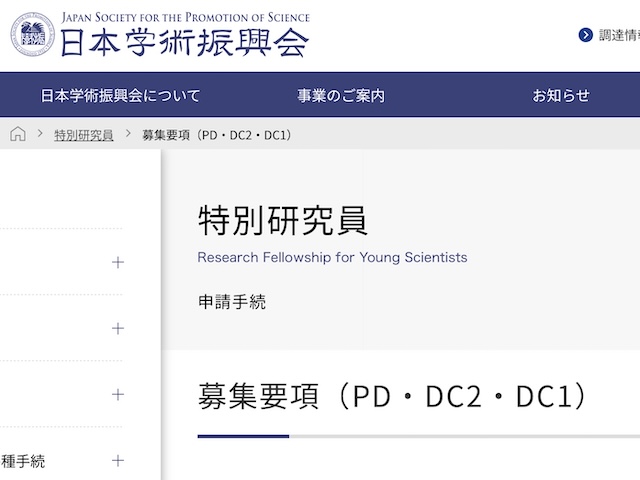Image resolution: width=640 pixels, height=480 pixels.
Task: Expand the third plus item in sidebar
Action: click(x=118, y=394)
